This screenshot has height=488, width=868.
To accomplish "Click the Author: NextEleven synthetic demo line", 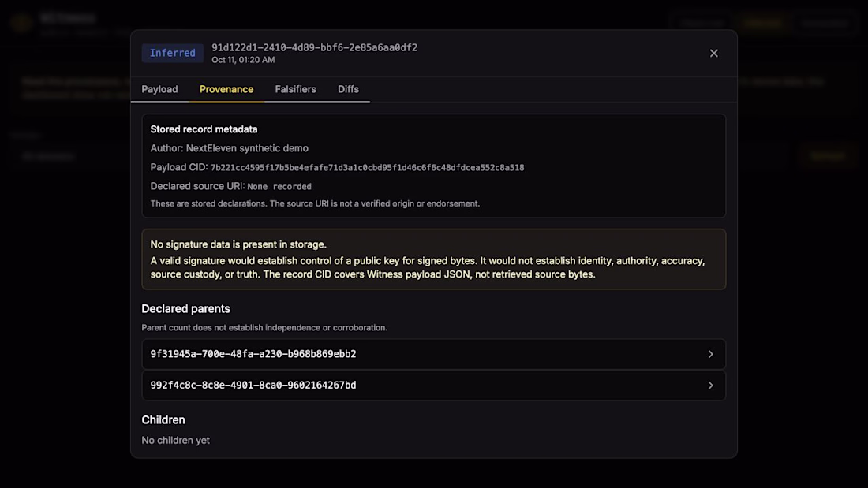I will click(229, 148).
